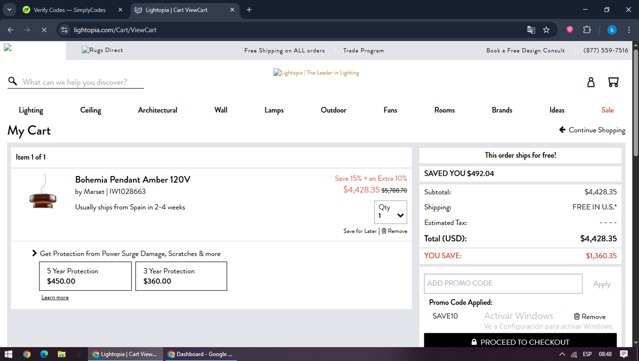Bookmark this page with the star icon
The width and height of the screenshot is (639, 361).
click(546, 30)
